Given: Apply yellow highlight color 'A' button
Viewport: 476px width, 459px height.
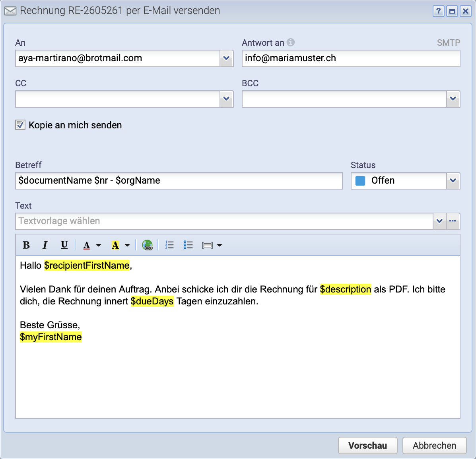Looking at the screenshot, I should (115, 245).
